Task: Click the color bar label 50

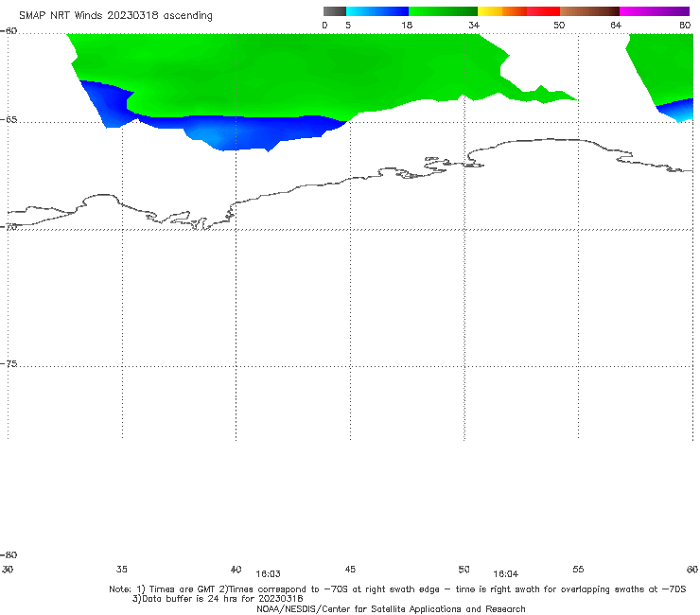Action: pos(559,25)
